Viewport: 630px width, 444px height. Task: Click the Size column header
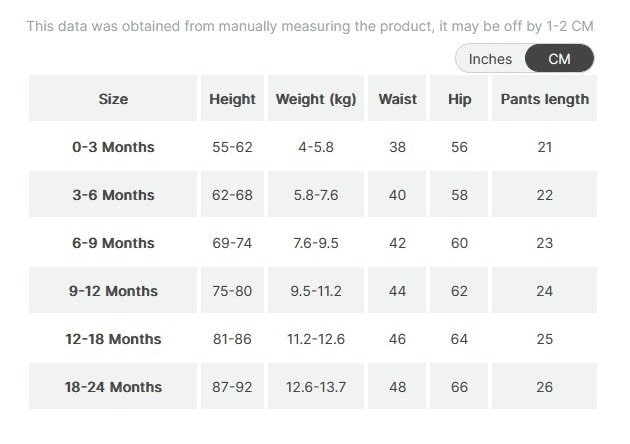113,99
